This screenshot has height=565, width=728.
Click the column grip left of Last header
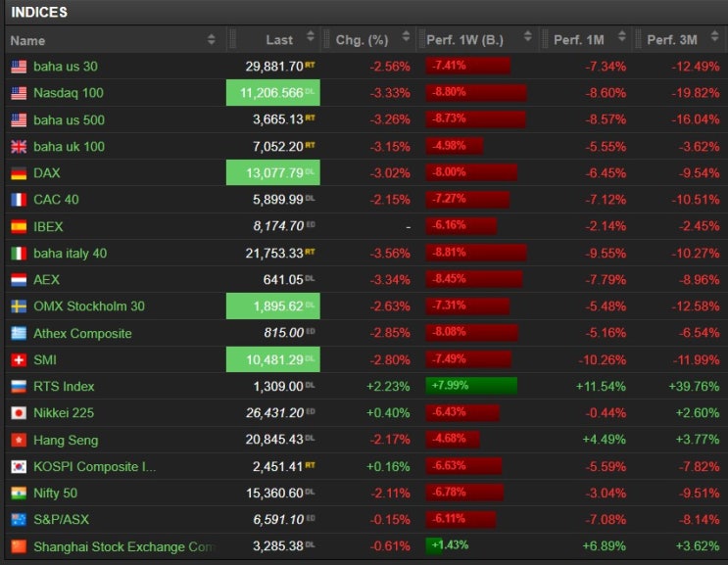(x=232, y=39)
